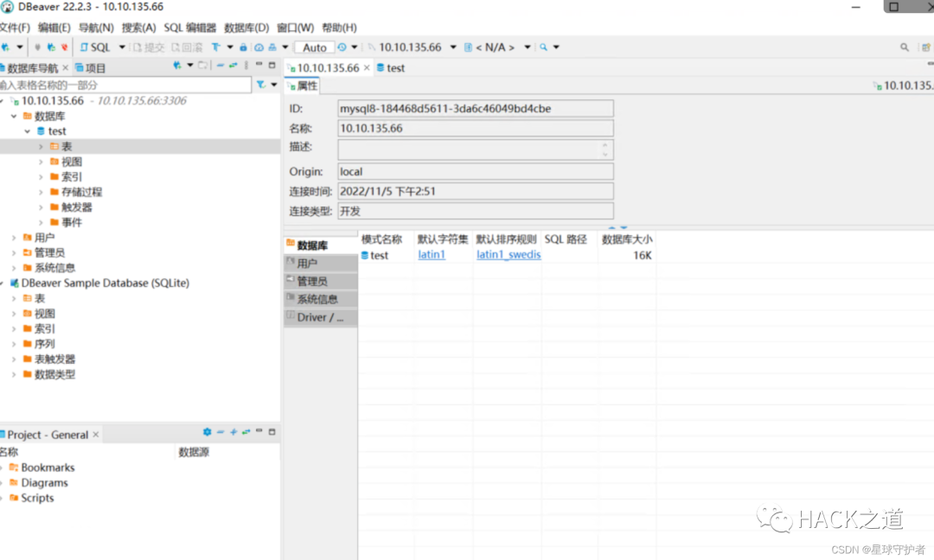
Task: Click the new folder icon in navigator panel
Action: pyautogui.click(x=203, y=66)
